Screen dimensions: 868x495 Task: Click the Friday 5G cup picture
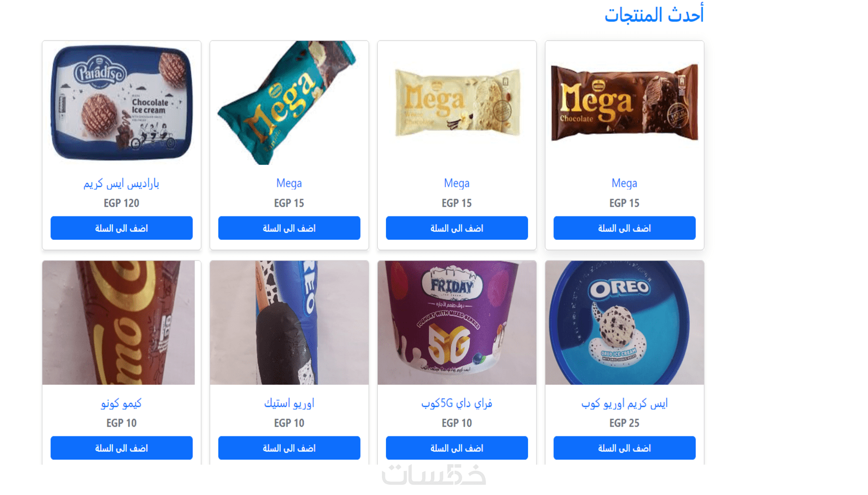coord(457,323)
